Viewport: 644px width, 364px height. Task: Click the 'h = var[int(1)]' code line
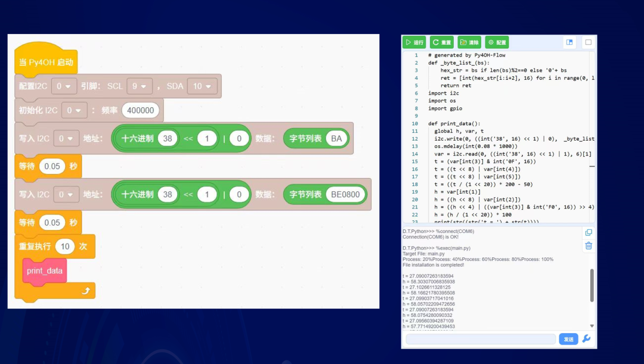(457, 192)
